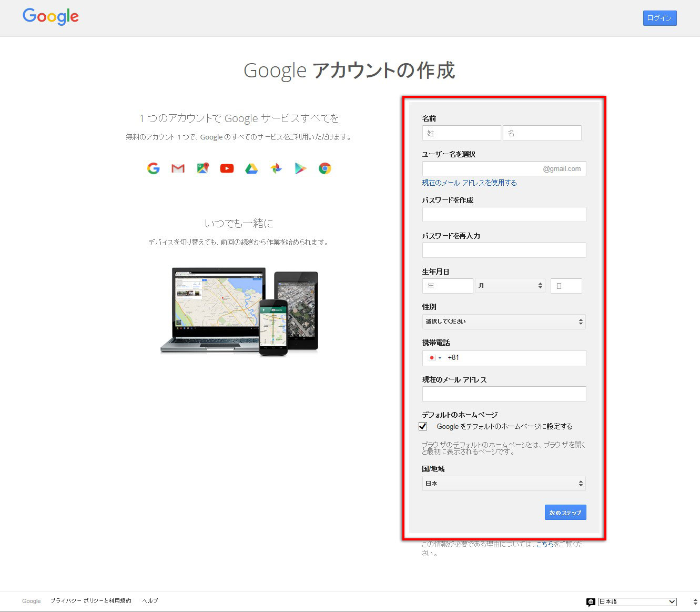Open the 月 (month) dropdown
Screen dimensions: 700x612
[510, 285]
